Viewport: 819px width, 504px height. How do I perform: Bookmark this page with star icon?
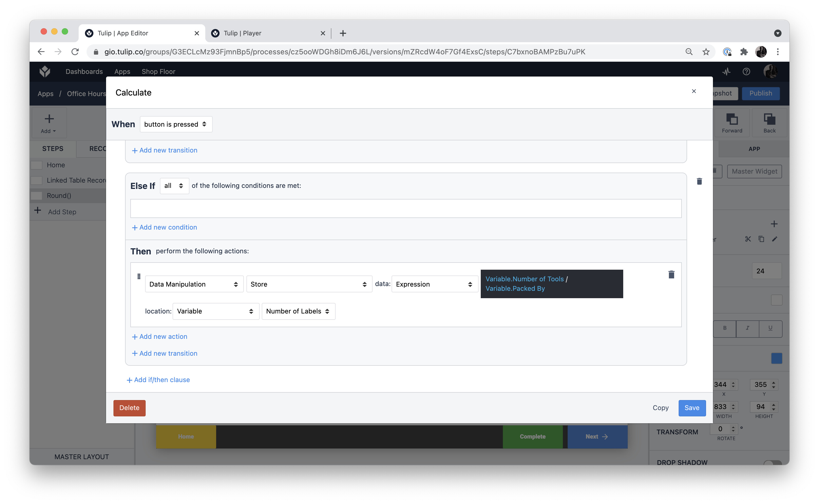(706, 52)
